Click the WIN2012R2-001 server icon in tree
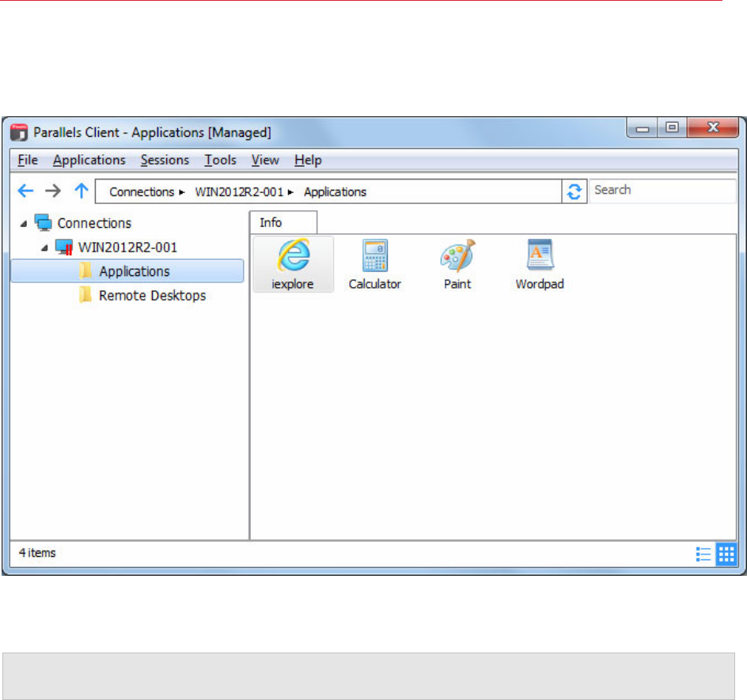Image resolution: width=747 pixels, height=700 pixels. (x=64, y=248)
